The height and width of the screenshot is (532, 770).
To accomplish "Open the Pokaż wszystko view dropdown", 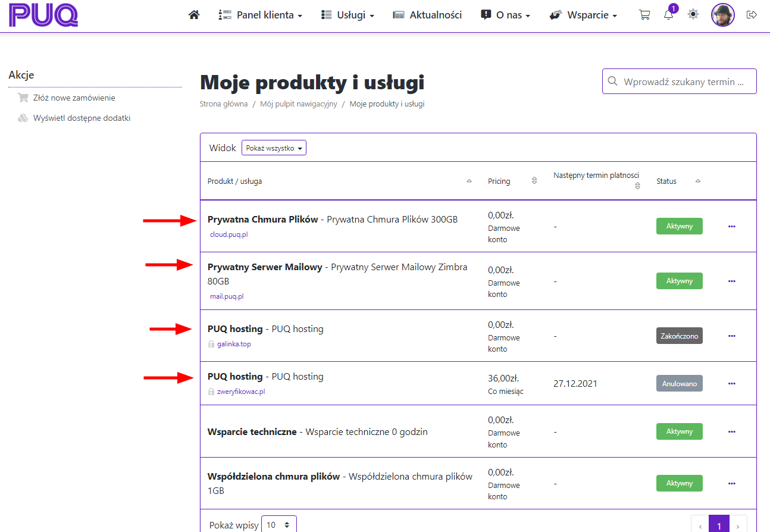I will click(274, 148).
